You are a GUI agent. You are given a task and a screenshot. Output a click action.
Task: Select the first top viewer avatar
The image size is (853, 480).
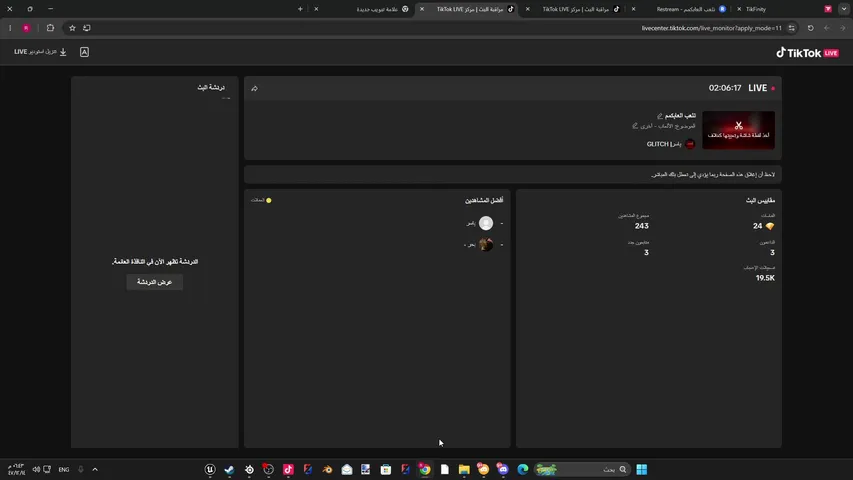[486, 223]
